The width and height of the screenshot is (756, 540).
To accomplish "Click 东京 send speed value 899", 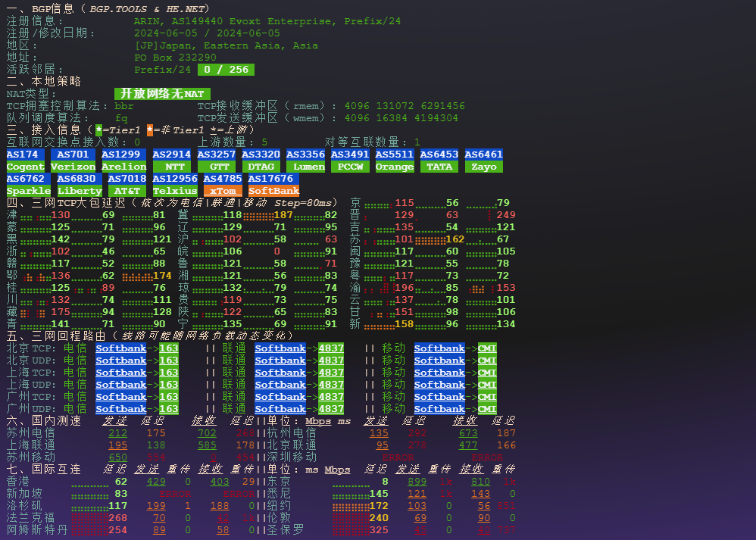I will point(417,482).
